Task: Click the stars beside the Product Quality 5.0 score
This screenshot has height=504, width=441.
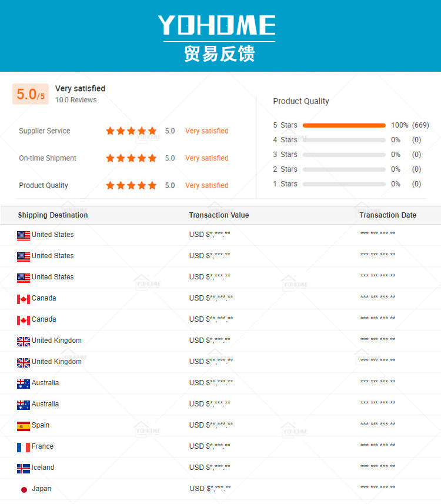Action: (x=131, y=185)
